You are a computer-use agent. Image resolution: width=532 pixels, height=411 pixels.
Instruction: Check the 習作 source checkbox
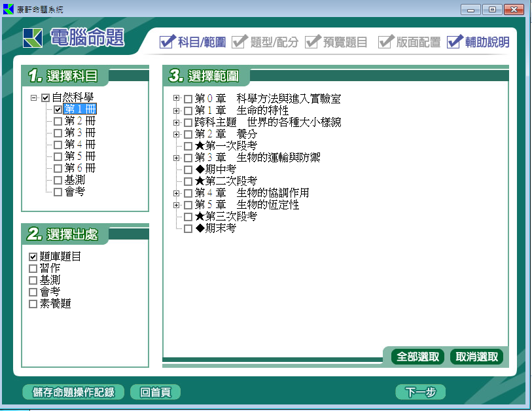(x=33, y=269)
